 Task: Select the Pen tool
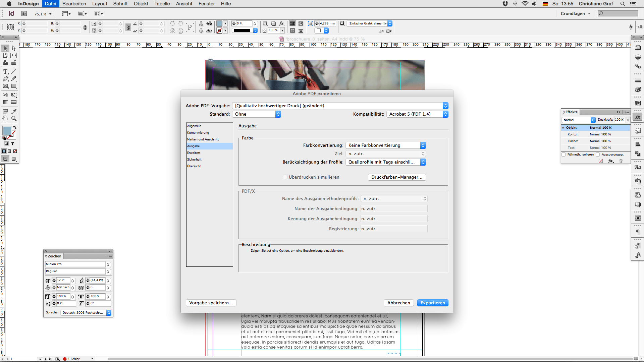point(5,79)
